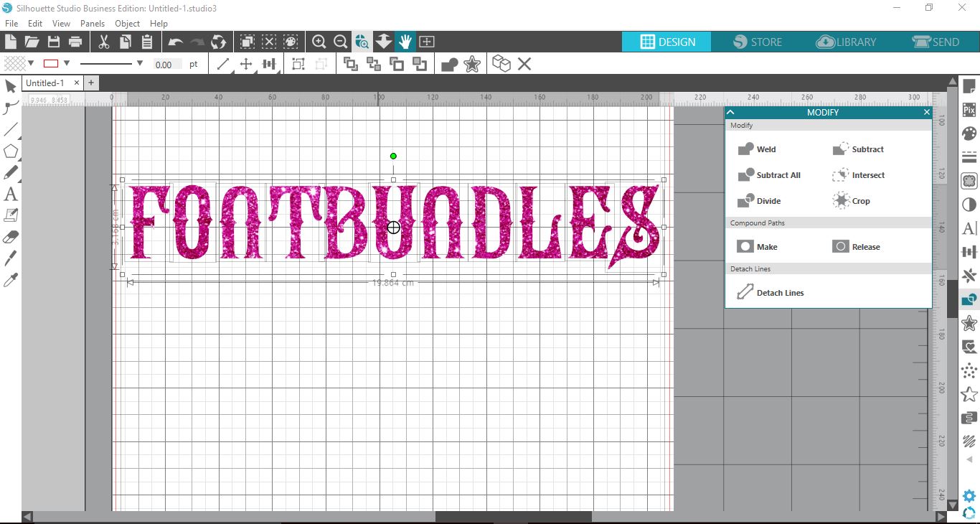Zoom out with the magnifier minus icon
The width and height of the screenshot is (980, 524).
(341, 42)
